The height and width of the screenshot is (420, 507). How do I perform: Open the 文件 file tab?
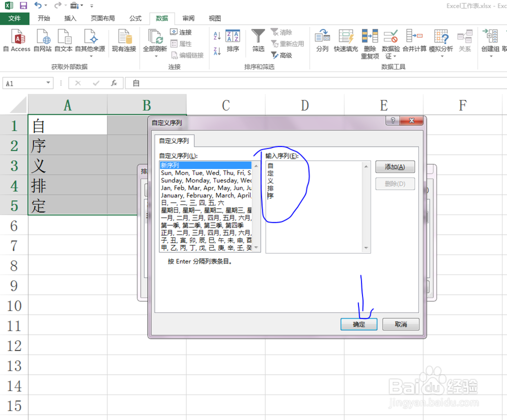tap(15, 18)
